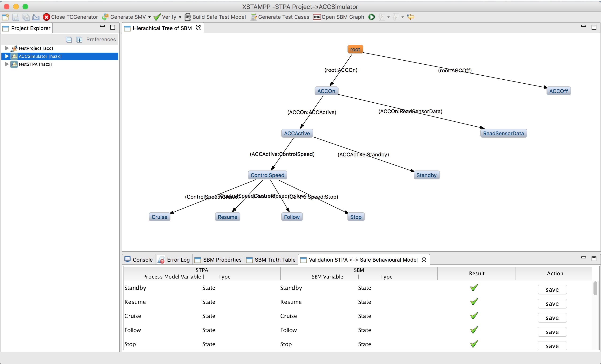Click the Close TCGenerator red icon
The width and height of the screenshot is (601, 364).
(46, 17)
